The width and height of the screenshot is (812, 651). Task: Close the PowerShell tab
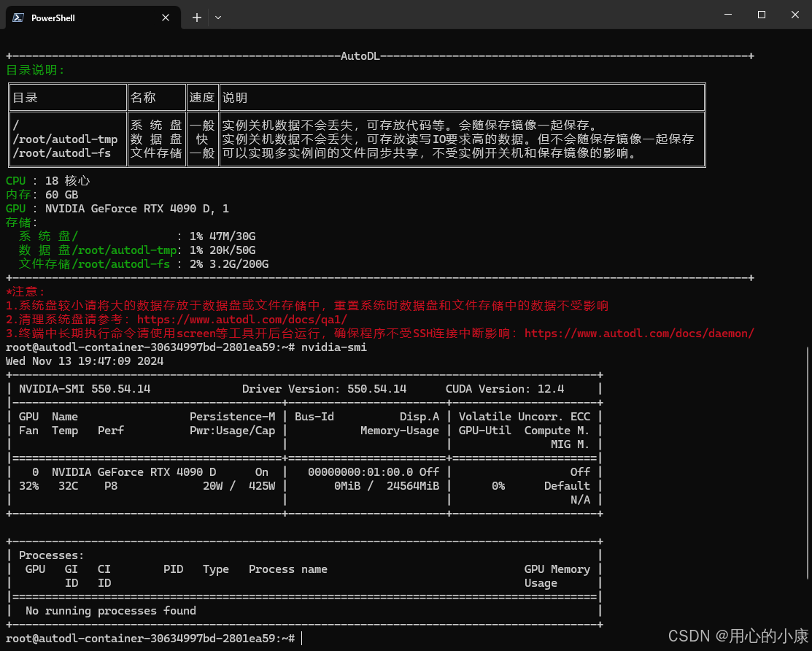coord(165,18)
